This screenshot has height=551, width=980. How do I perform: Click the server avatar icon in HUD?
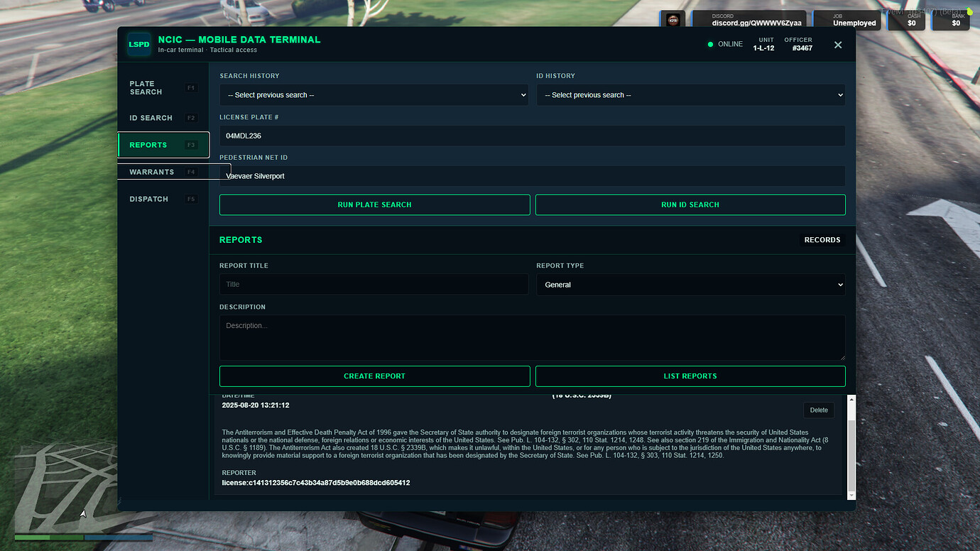(673, 21)
